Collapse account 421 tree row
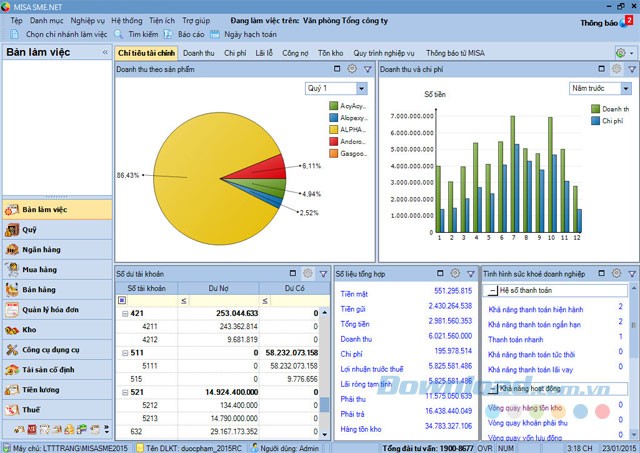This screenshot has height=453, width=640. click(125, 313)
